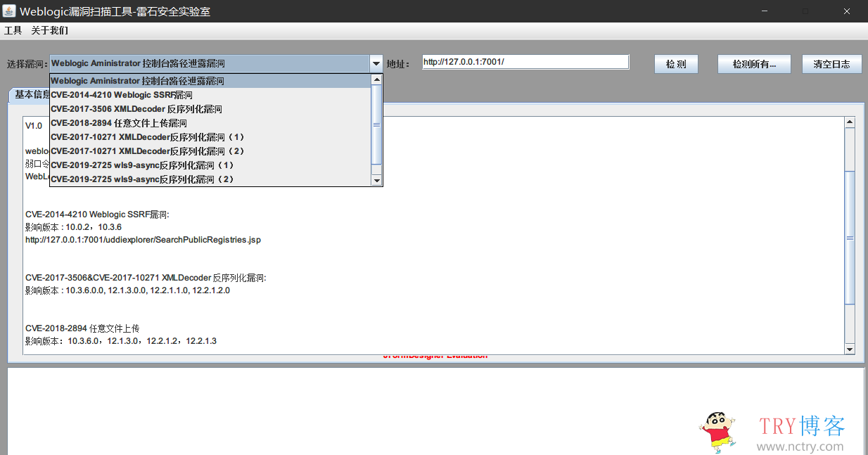
Task: Click the 清空日志 button
Action: click(831, 64)
